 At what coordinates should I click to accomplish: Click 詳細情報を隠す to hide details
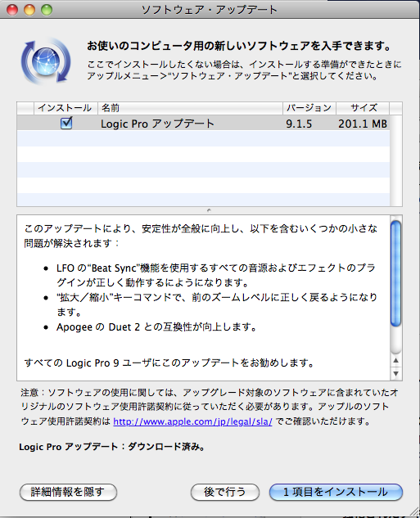[x=69, y=492]
